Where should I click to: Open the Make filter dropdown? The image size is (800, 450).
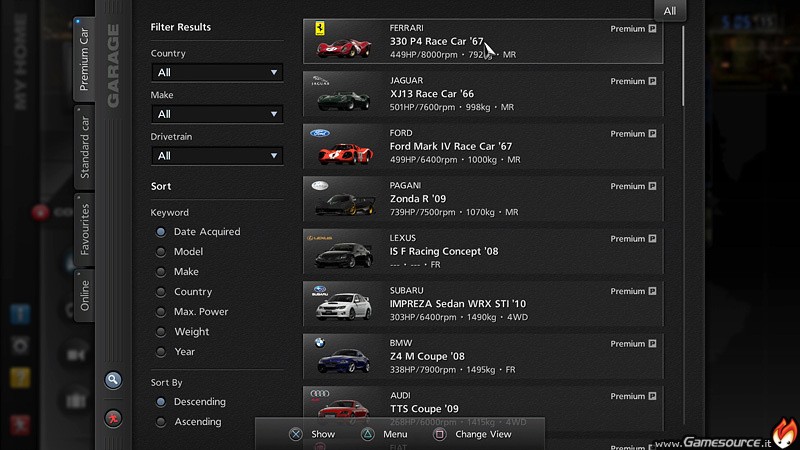tap(217, 114)
